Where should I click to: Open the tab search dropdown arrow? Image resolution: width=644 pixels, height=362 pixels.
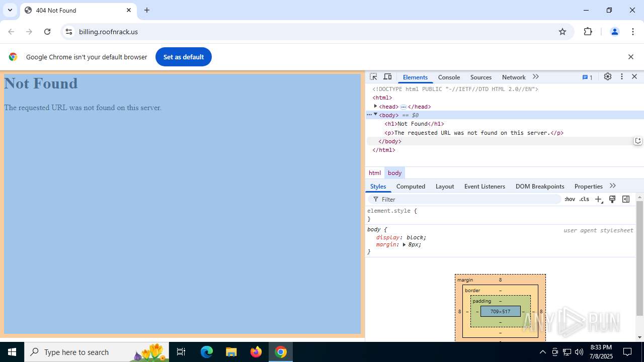[10, 10]
